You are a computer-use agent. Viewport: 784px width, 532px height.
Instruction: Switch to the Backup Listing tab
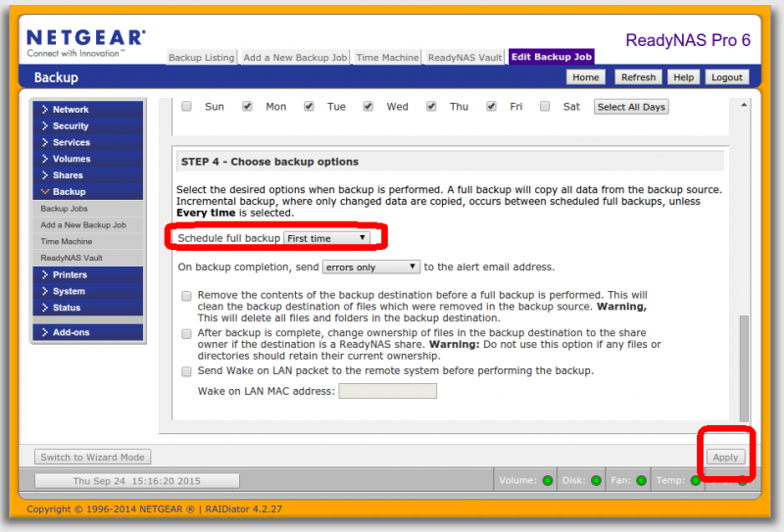tap(202, 58)
